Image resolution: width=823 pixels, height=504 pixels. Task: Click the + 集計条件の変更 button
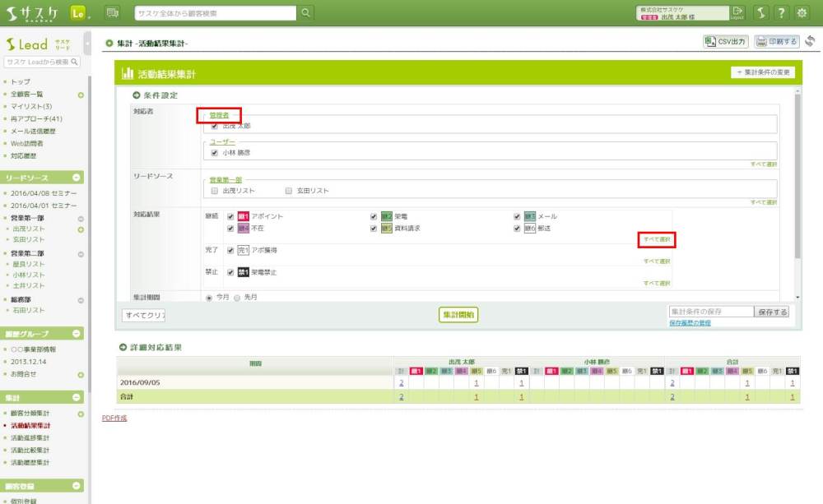pyautogui.click(x=763, y=72)
